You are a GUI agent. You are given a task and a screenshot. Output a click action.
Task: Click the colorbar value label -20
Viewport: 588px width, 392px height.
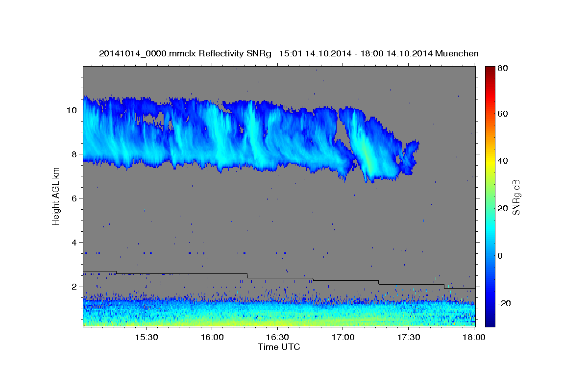pos(504,303)
